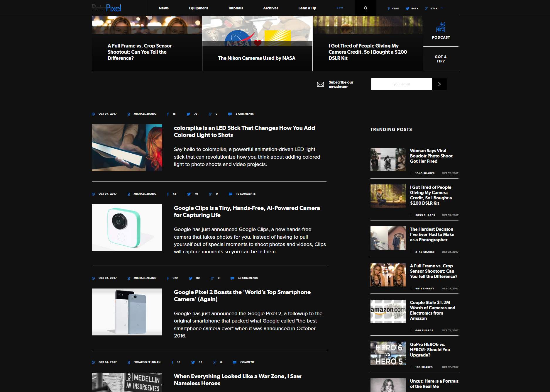Click Eduardo Feldman author name

(147, 362)
